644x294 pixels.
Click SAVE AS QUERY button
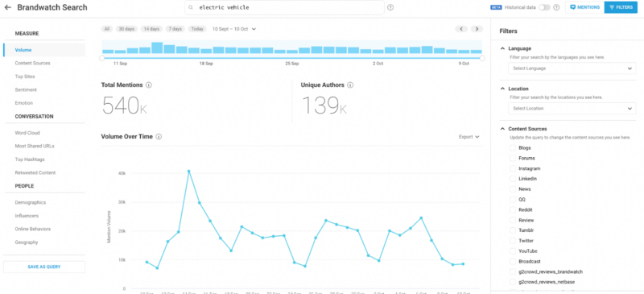coord(44,267)
